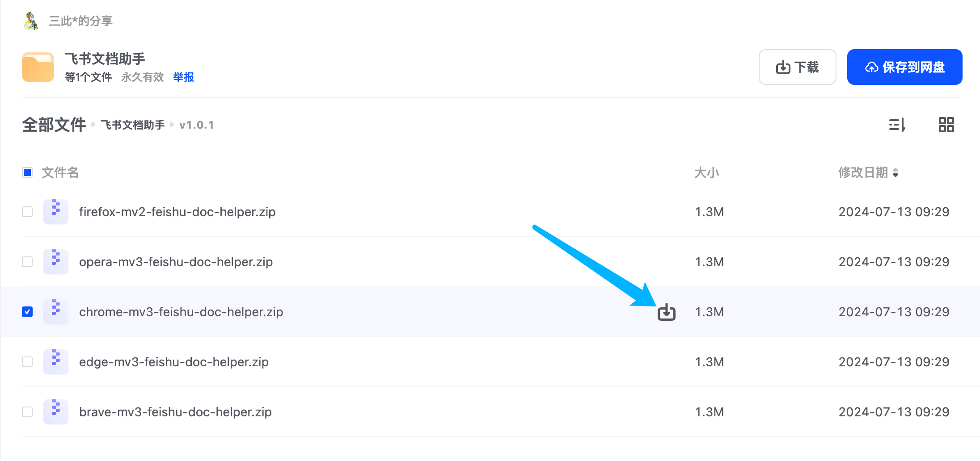Go to 全部文件 breadcrumb
The width and height of the screenshot is (980, 461).
(x=54, y=125)
